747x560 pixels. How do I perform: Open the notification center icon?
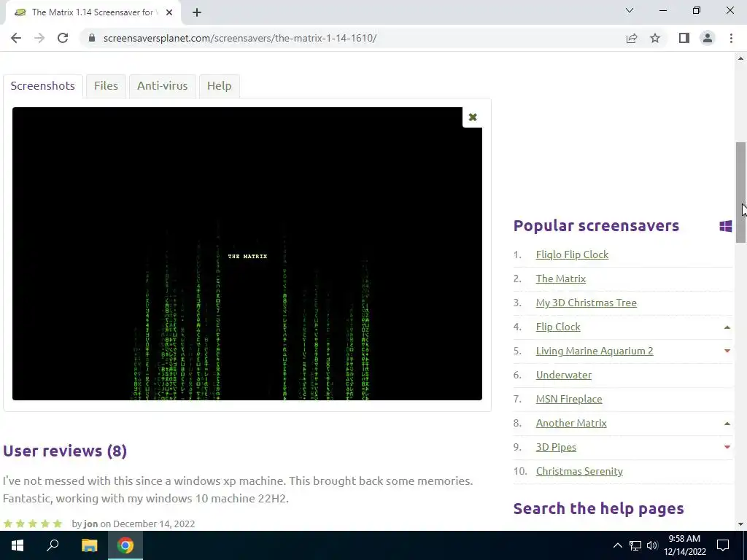(723, 545)
